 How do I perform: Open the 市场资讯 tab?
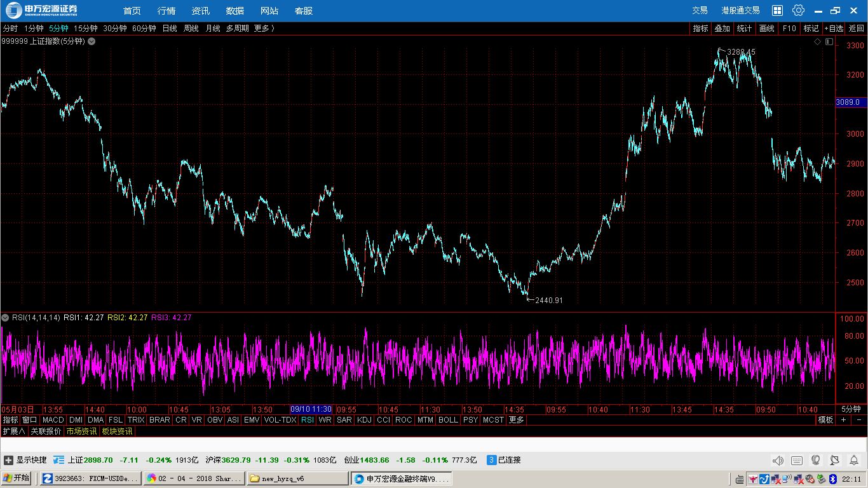point(81,431)
